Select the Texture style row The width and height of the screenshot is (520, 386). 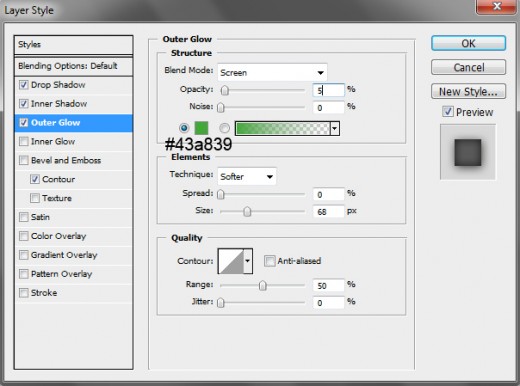click(73, 198)
